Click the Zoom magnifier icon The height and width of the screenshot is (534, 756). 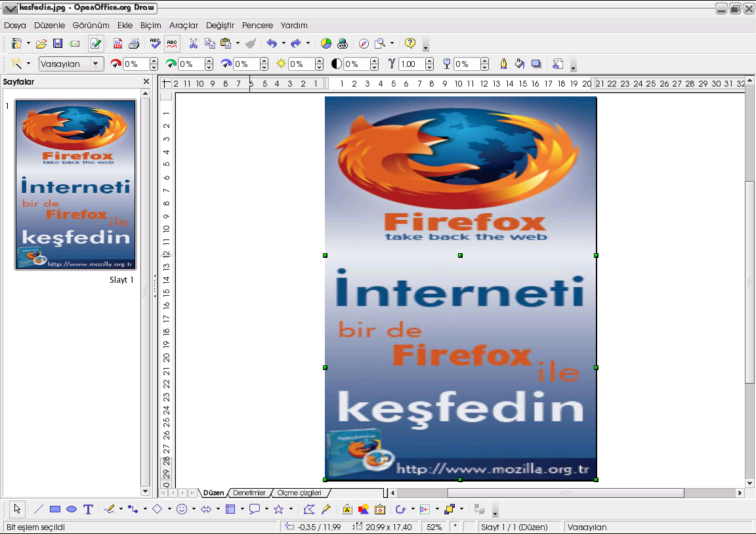click(x=381, y=44)
